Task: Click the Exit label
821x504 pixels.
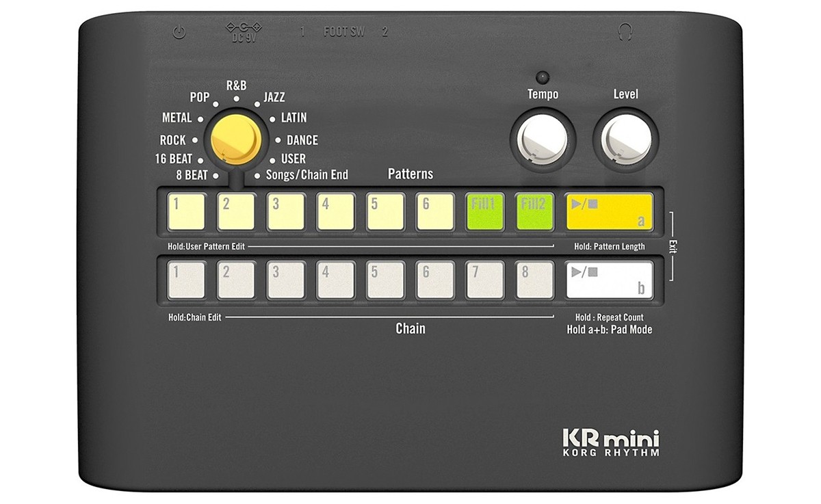Action: [x=673, y=246]
